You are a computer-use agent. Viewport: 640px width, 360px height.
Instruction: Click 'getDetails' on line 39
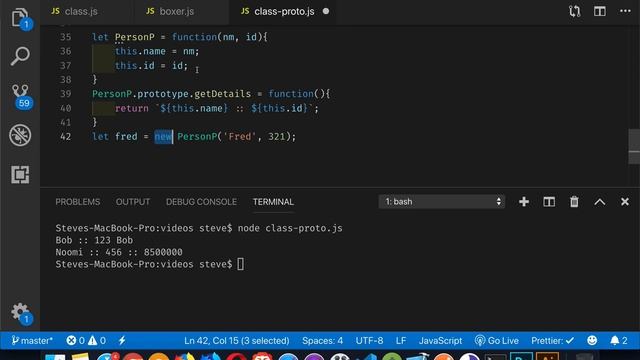pos(222,94)
